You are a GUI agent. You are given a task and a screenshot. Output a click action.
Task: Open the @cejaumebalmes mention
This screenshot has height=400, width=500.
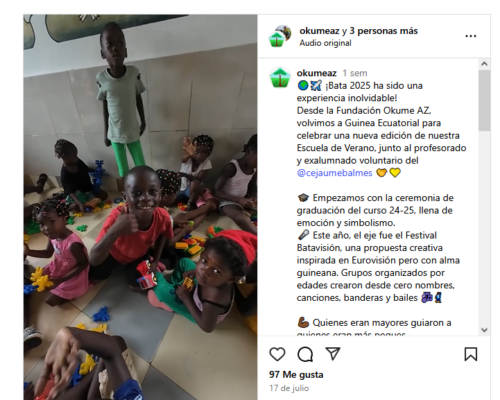pos(334,173)
